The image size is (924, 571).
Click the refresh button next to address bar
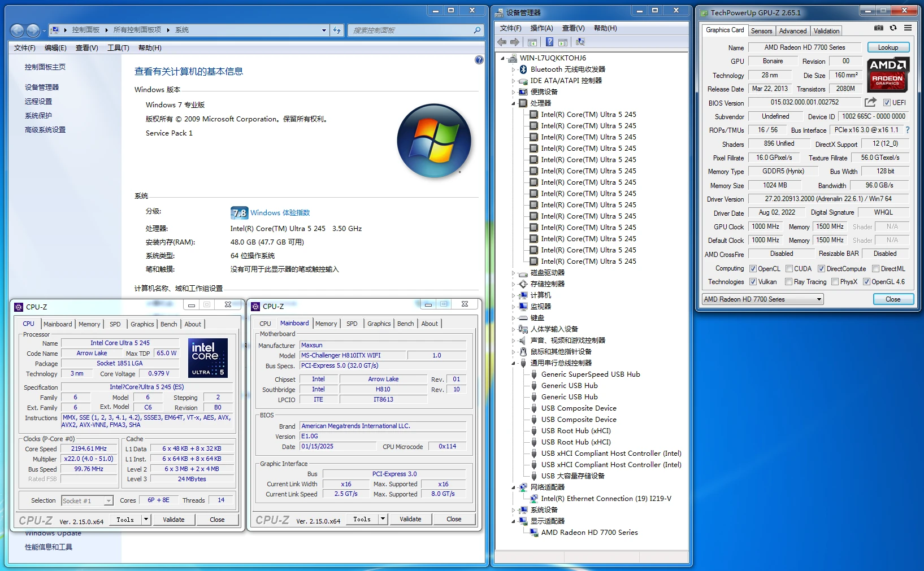point(337,30)
